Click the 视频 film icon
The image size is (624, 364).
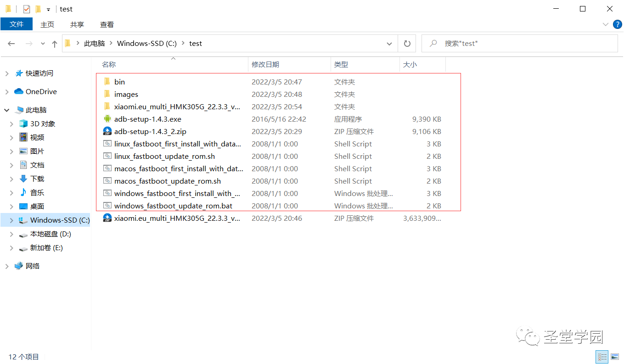23,137
